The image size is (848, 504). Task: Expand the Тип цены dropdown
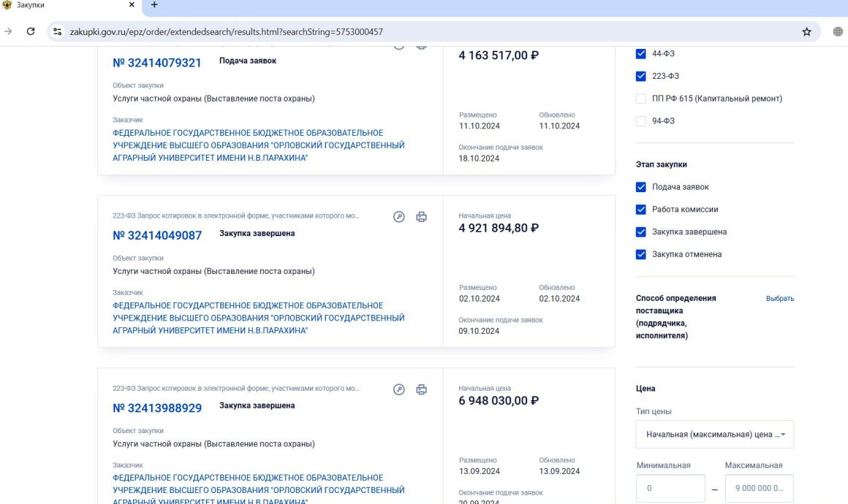714,434
